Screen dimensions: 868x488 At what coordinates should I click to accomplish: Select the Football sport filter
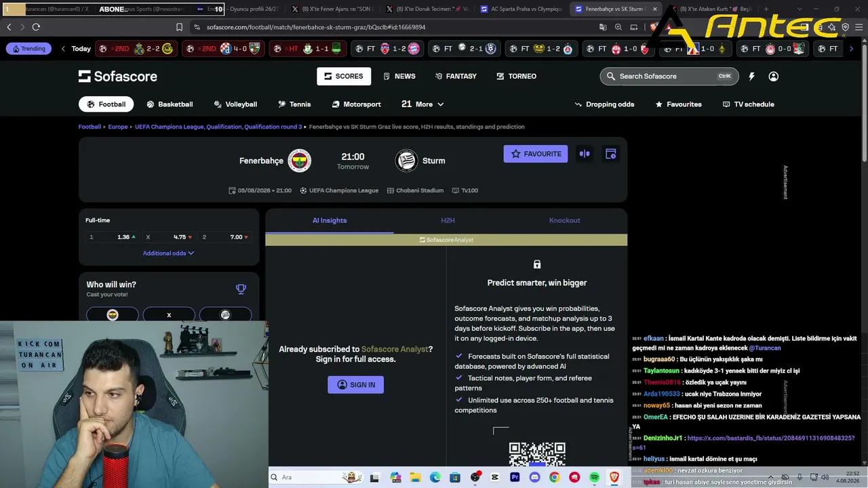[106, 104]
